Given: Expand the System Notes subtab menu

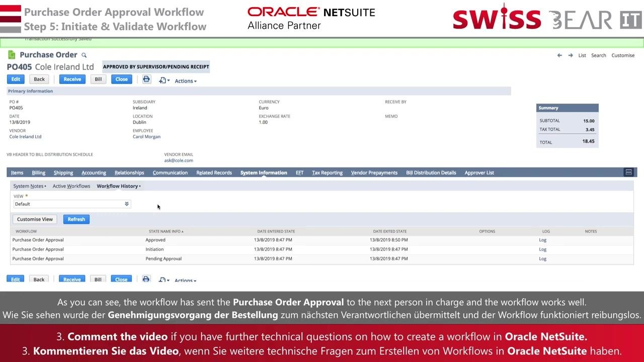Looking at the screenshot, I should tap(30, 186).
